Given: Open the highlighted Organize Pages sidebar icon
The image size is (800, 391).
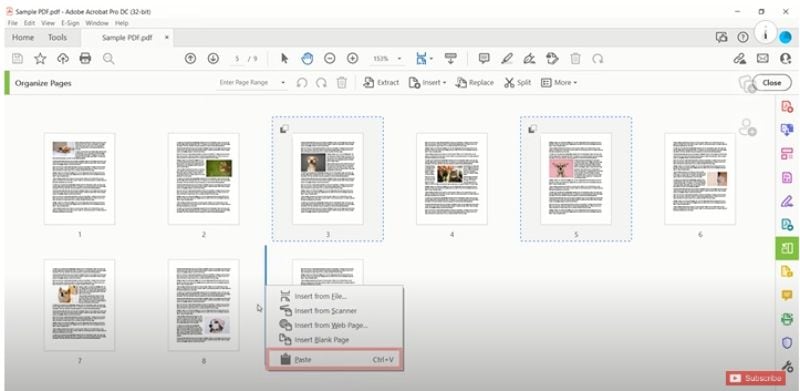Looking at the screenshot, I should click(x=787, y=249).
